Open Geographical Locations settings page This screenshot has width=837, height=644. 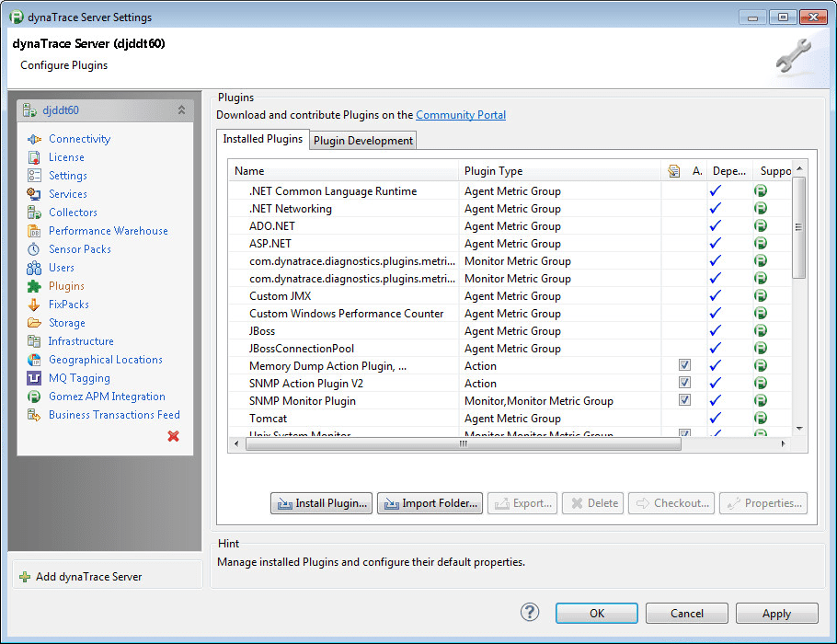click(x=106, y=360)
